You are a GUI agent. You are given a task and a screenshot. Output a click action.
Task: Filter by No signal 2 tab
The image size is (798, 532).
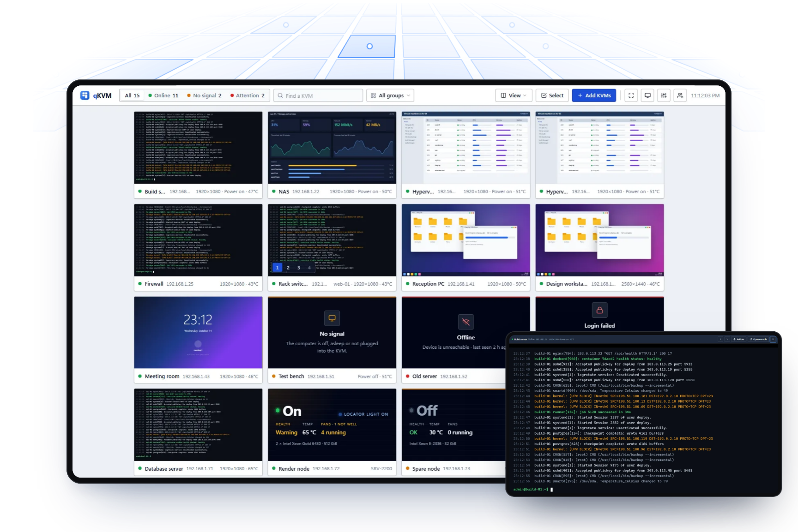click(x=204, y=96)
